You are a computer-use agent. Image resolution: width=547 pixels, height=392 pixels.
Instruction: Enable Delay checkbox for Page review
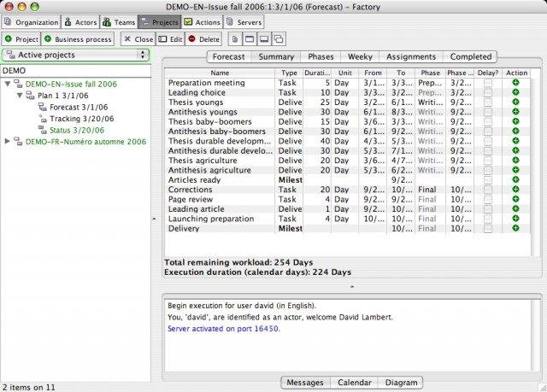(x=486, y=199)
